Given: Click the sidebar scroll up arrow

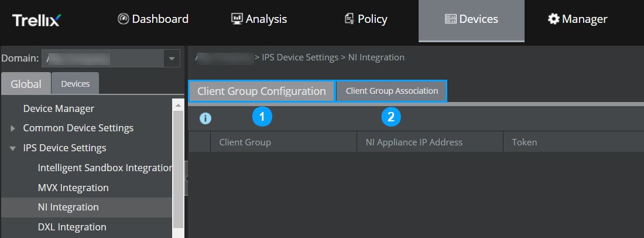Looking at the screenshot, I should [x=178, y=105].
